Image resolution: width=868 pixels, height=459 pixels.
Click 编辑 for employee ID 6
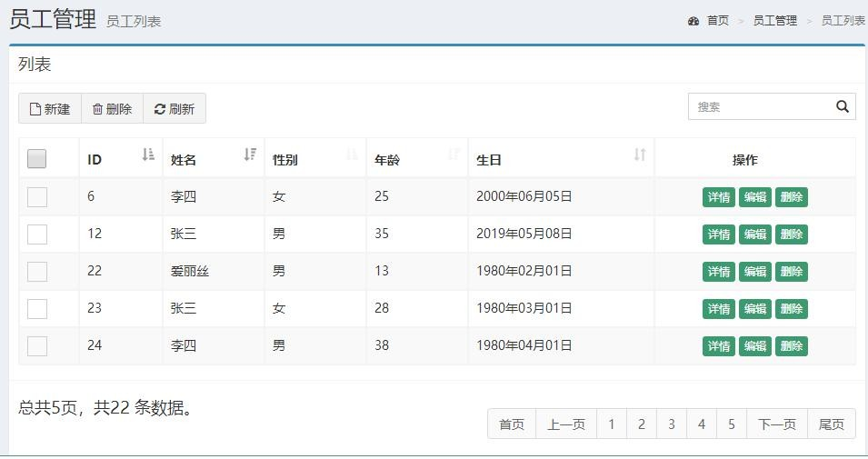point(755,197)
